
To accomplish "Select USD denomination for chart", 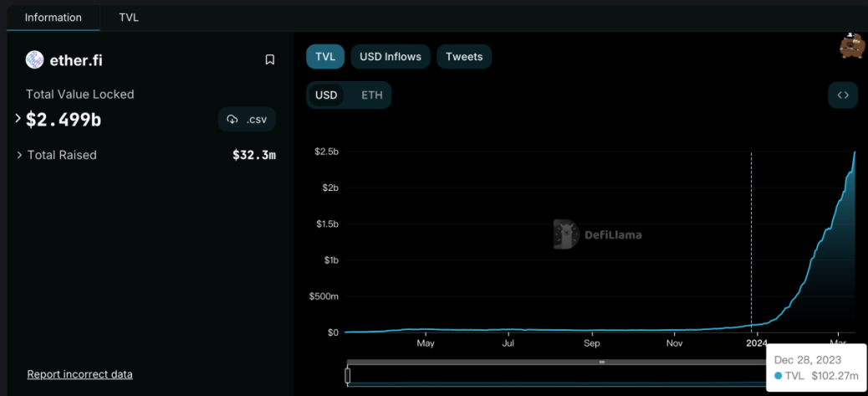I will click(326, 95).
